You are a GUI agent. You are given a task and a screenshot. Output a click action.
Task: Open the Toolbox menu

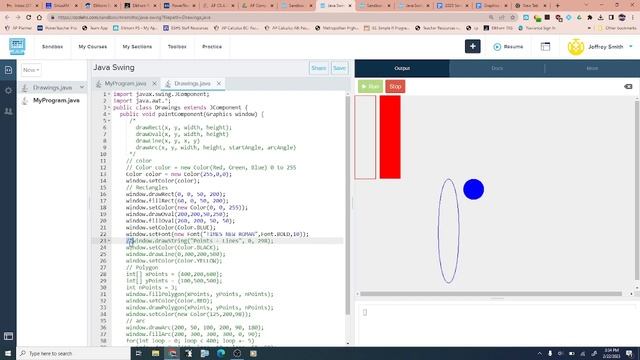point(177,47)
